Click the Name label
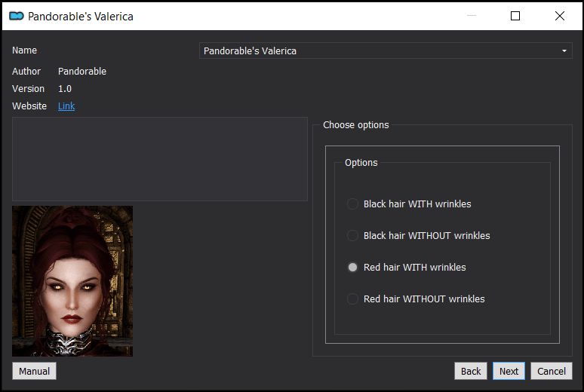Image resolution: width=584 pixels, height=392 pixels. (x=24, y=51)
